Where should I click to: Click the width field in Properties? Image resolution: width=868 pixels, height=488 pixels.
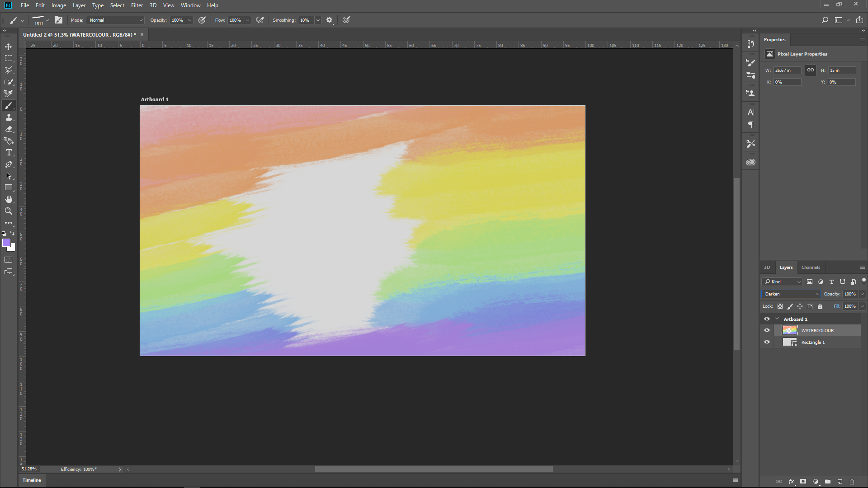pyautogui.click(x=787, y=70)
